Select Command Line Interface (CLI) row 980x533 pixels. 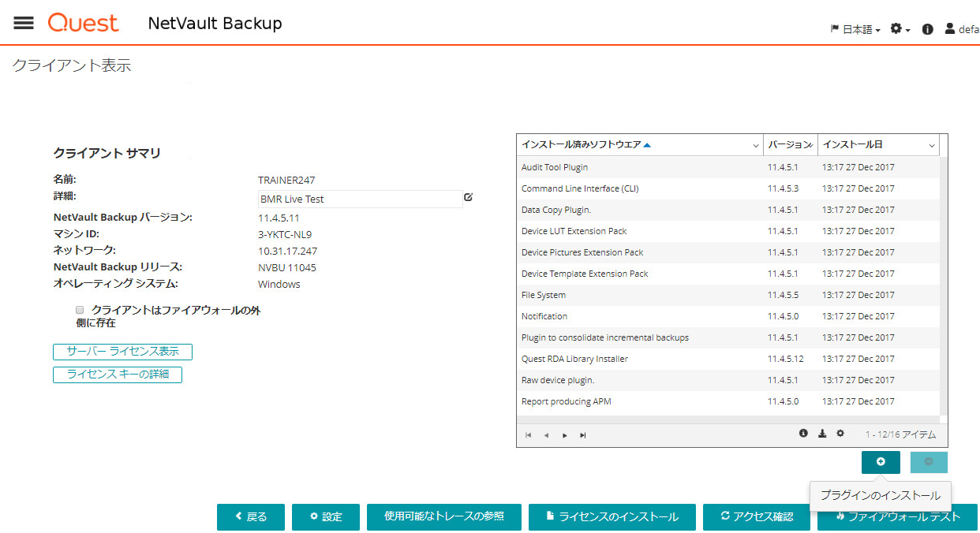pyautogui.click(x=728, y=188)
